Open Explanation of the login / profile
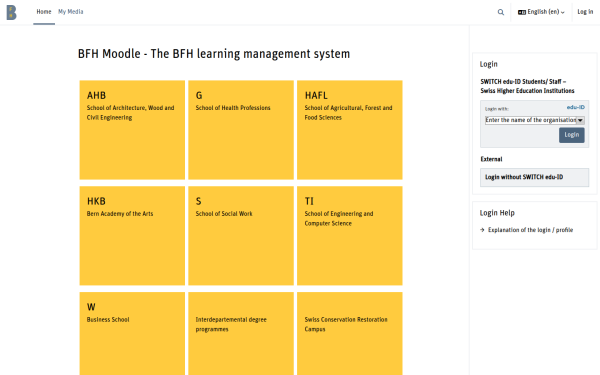600x375 pixels. 530,230
